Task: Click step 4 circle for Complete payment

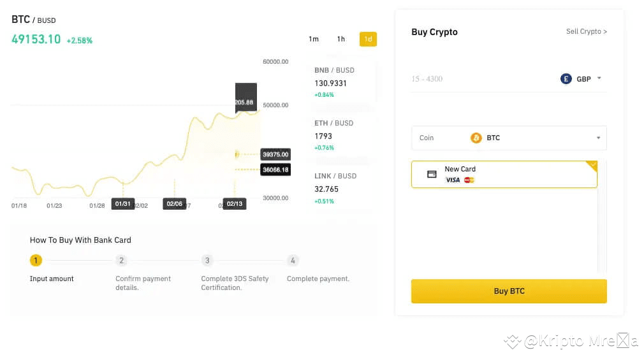Action: tap(293, 260)
